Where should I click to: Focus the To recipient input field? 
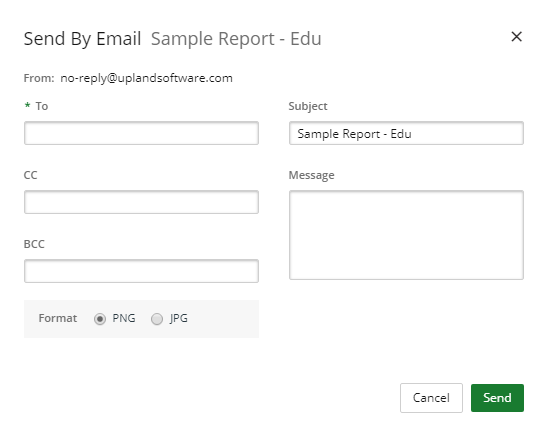pyautogui.click(x=141, y=133)
